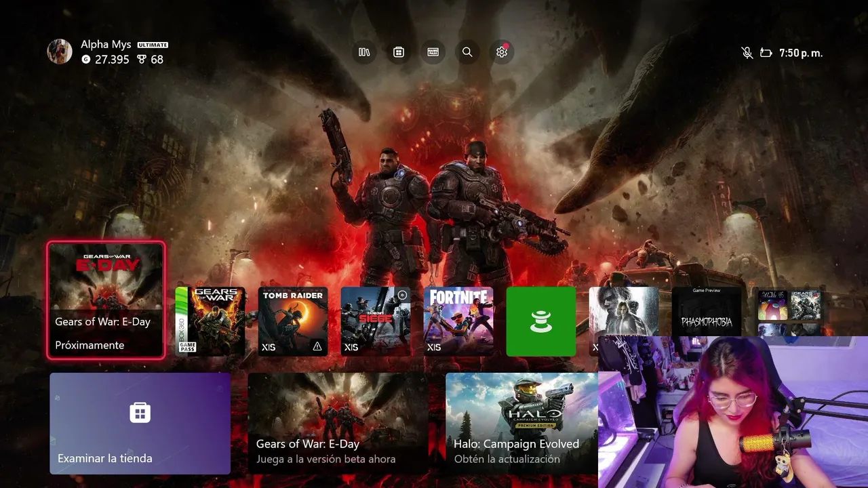
Task: Click the 'Juega a la versión beta ahora' text
Action: coord(325,459)
